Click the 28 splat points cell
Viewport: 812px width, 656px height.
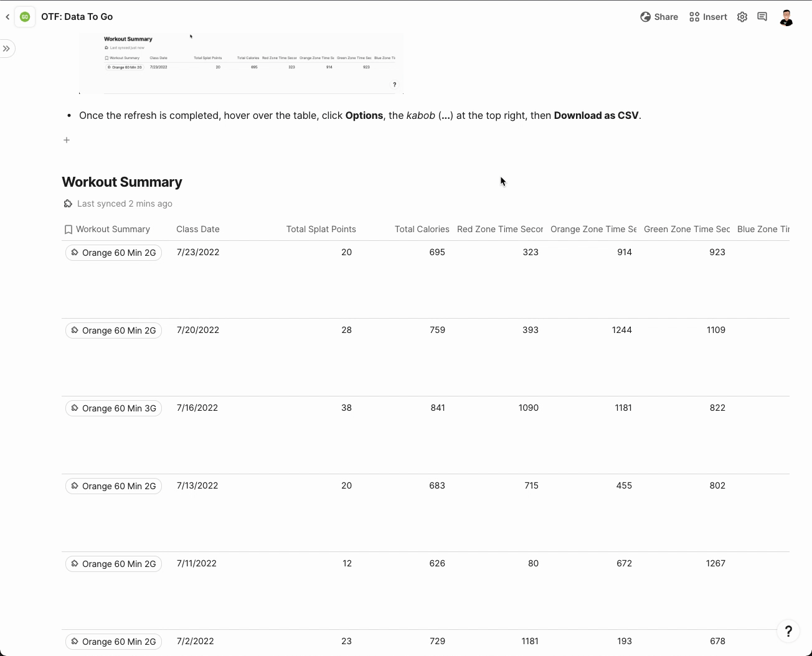coord(346,330)
